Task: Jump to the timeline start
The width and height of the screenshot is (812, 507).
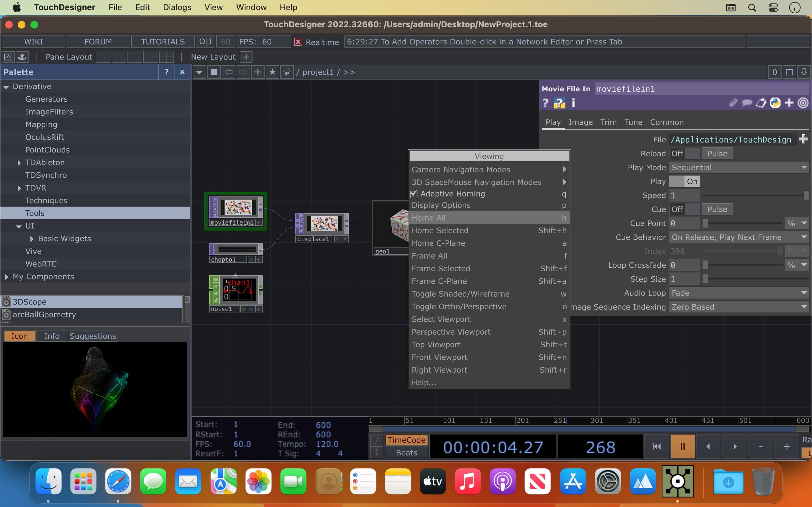Action: pyautogui.click(x=657, y=446)
